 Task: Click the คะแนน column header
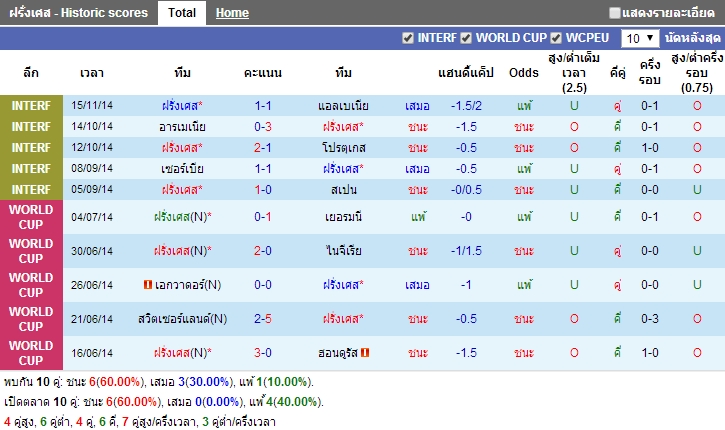point(263,73)
